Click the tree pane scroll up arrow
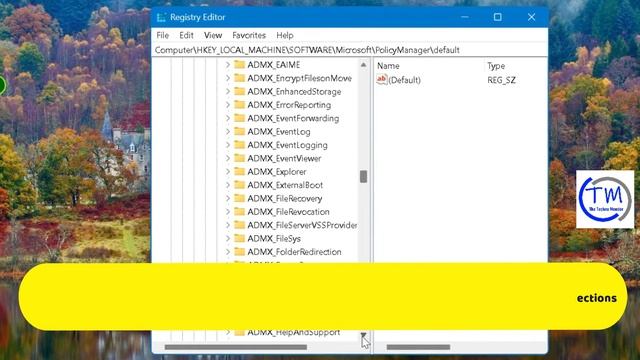640x360 pixels. coord(363,65)
